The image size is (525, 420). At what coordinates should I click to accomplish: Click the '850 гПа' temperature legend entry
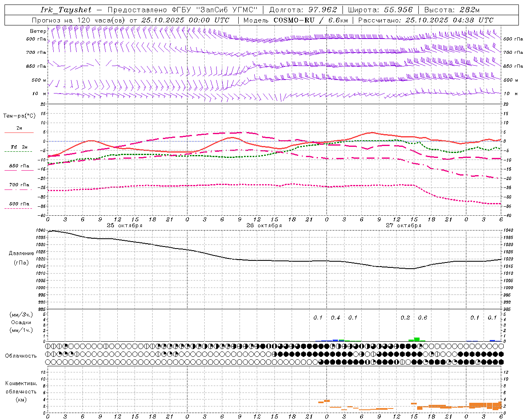click(19, 166)
